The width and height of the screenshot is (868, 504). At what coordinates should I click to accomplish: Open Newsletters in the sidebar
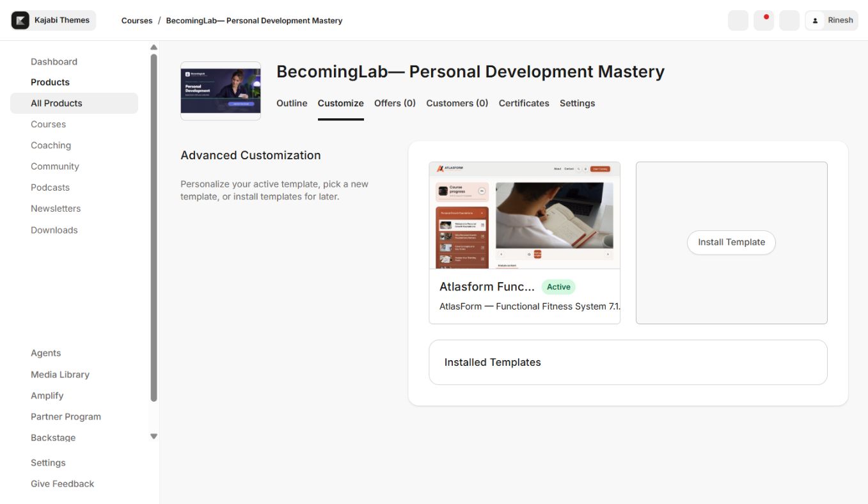(56, 209)
